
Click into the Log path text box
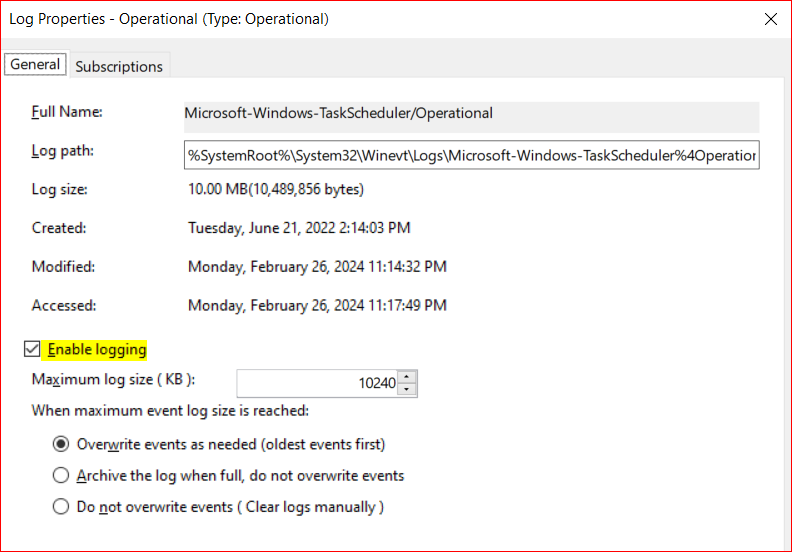tap(471, 155)
